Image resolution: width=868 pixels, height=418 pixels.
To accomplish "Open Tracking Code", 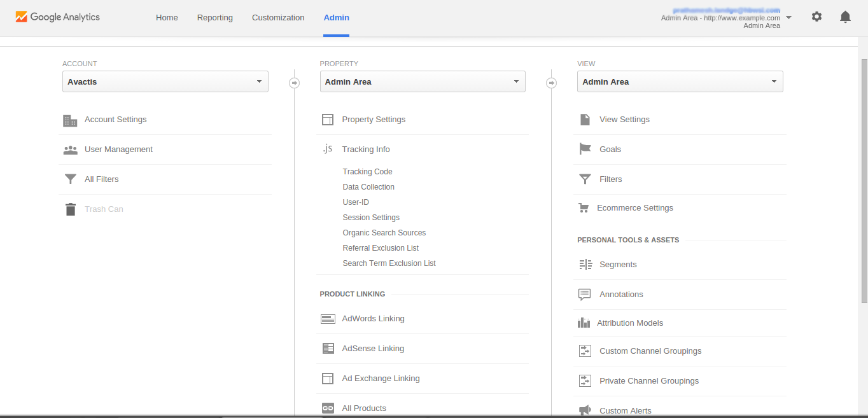I will (x=367, y=172).
